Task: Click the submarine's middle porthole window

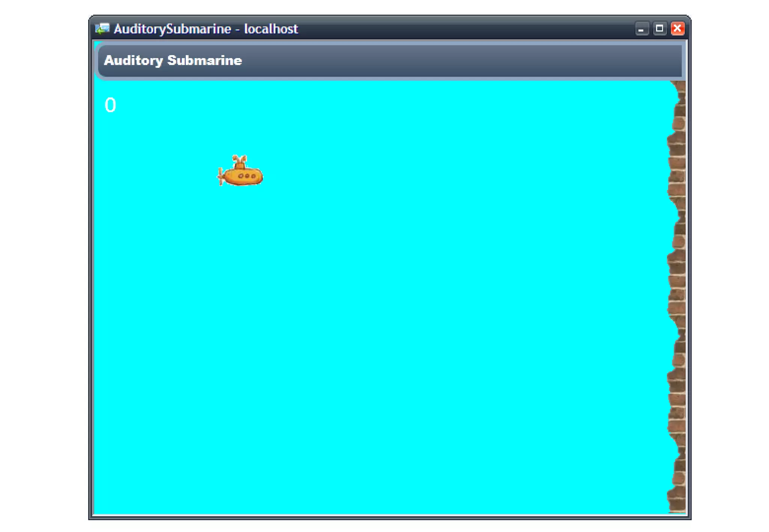Action: coord(247,176)
